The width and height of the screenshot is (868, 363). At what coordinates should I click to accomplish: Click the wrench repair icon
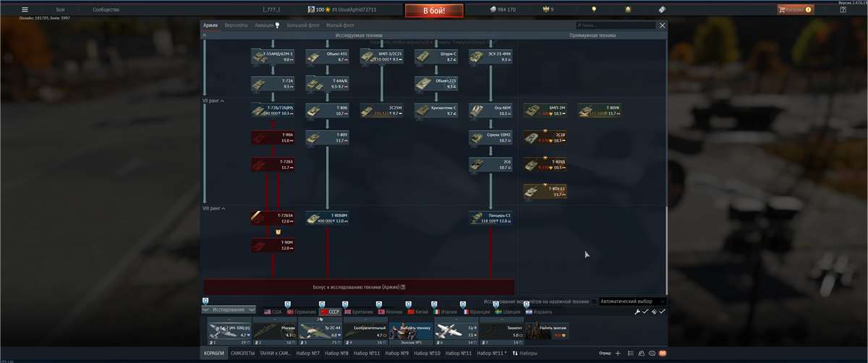[637, 311]
